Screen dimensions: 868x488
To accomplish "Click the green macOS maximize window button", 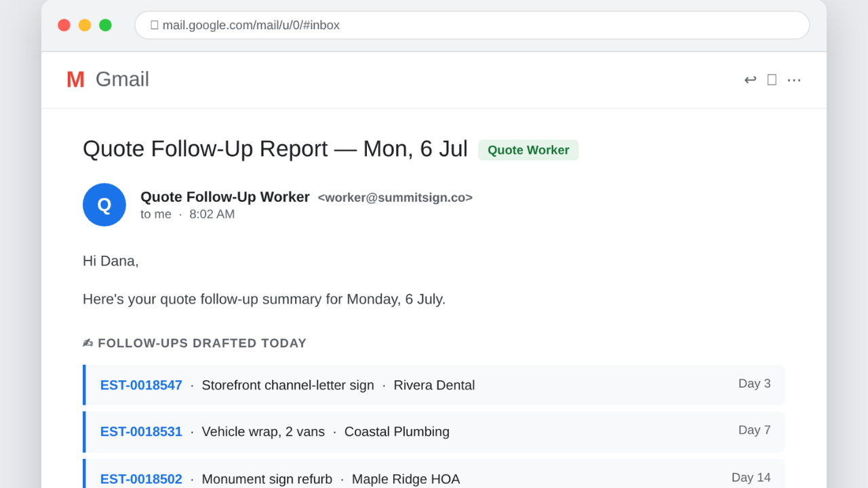I will 105,25.
